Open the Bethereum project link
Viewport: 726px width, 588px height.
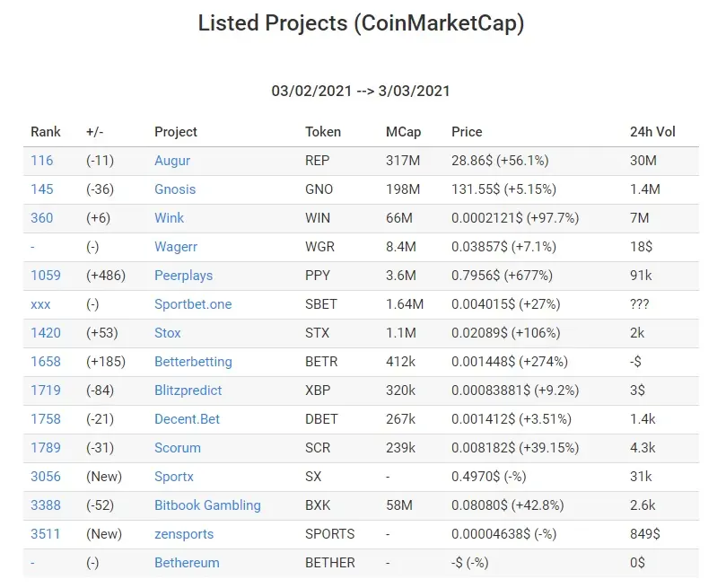click(187, 563)
